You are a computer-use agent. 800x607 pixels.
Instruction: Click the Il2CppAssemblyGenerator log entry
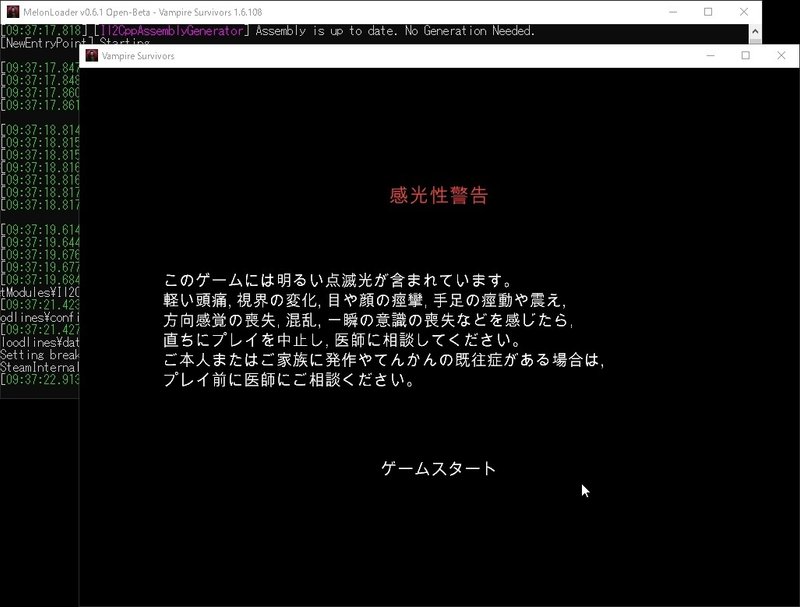click(170, 31)
